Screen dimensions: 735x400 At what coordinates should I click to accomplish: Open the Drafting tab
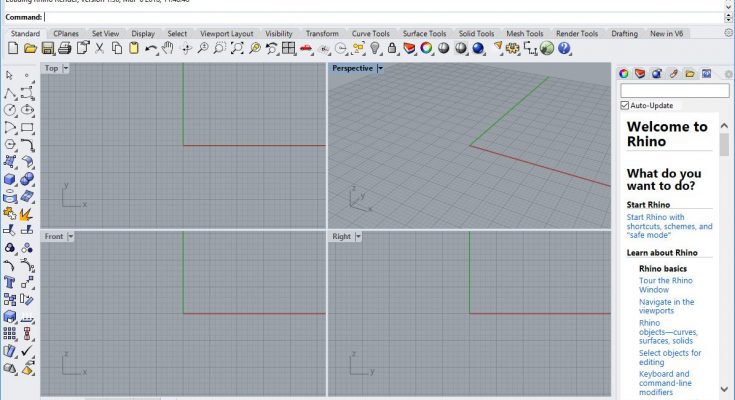tap(624, 34)
